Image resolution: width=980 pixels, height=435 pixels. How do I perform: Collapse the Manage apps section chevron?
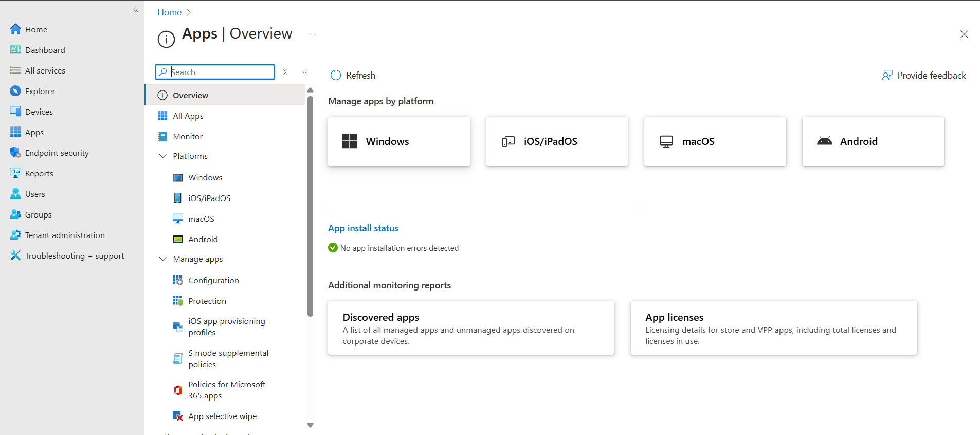163,259
